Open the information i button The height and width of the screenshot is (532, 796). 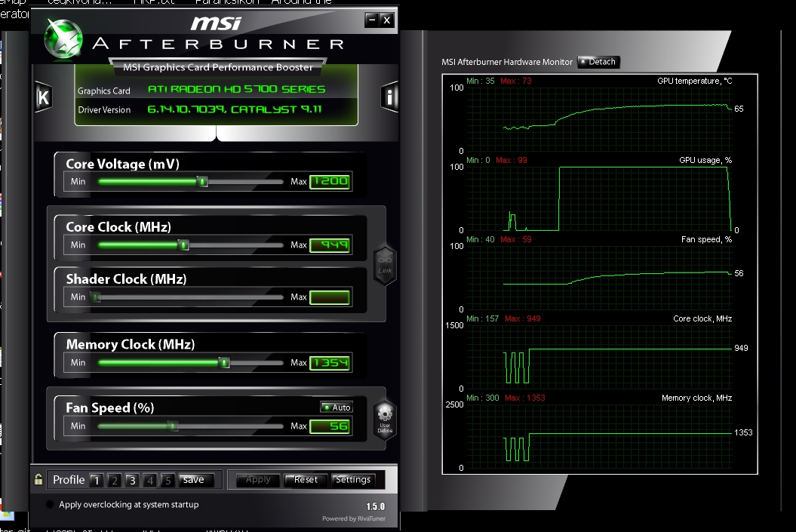[389, 97]
